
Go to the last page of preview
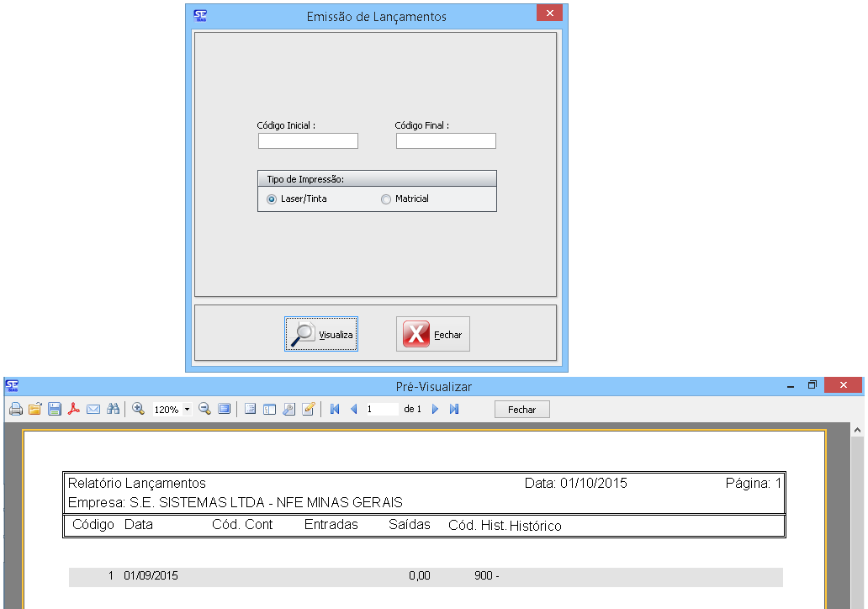coord(454,410)
